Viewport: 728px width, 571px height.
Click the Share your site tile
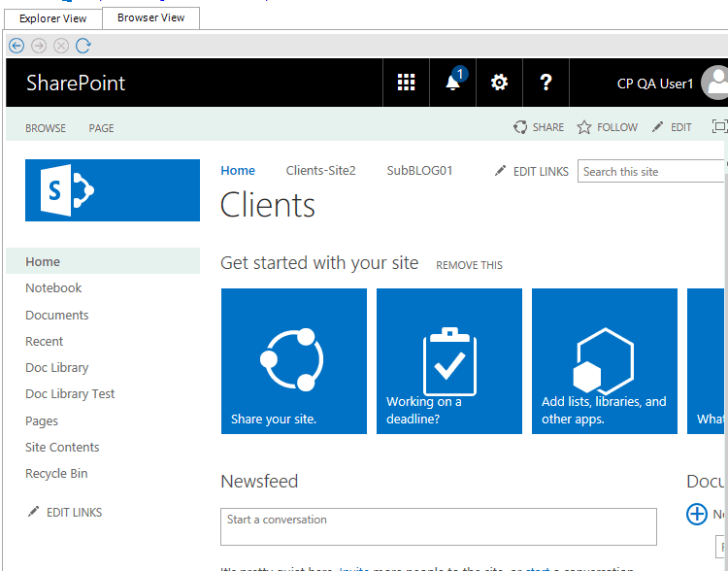(294, 360)
